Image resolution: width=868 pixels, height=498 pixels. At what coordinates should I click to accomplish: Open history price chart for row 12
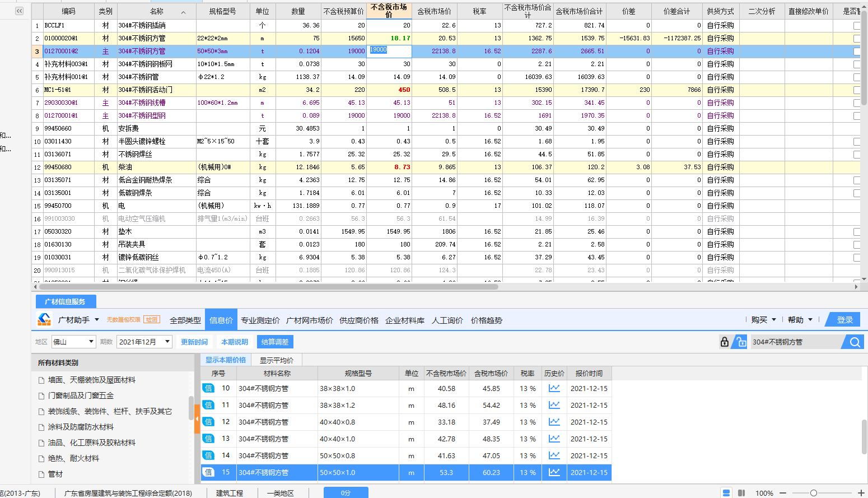554,422
